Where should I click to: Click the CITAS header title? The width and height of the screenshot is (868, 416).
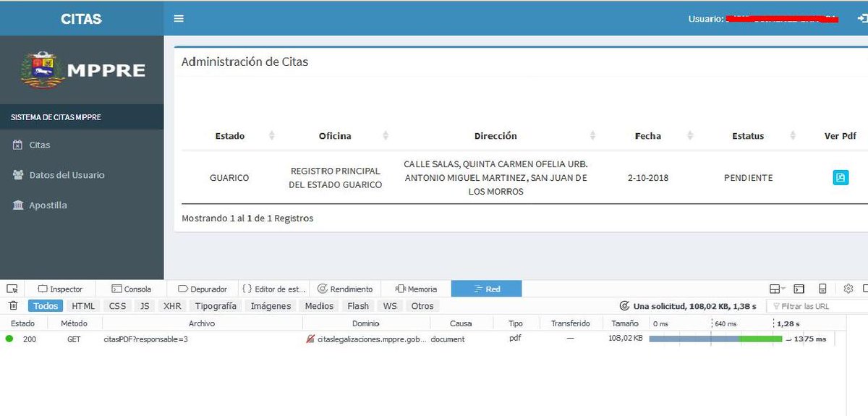tap(81, 19)
